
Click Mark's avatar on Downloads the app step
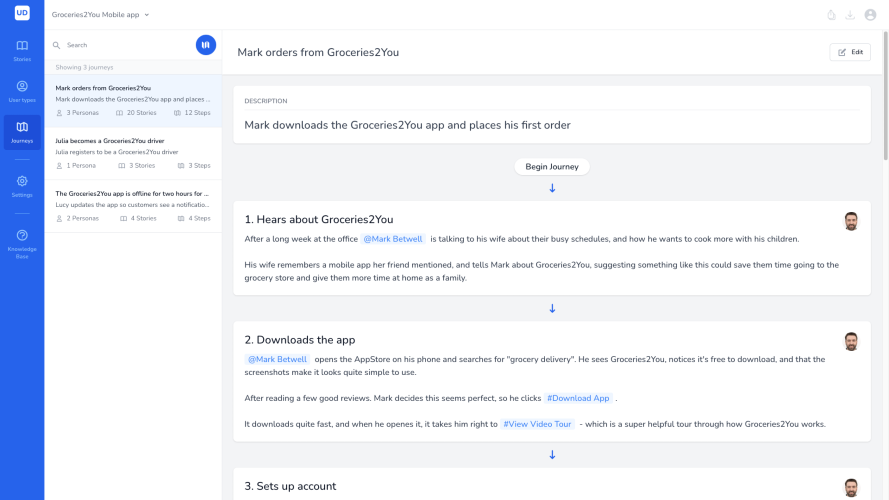tap(851, 341)
